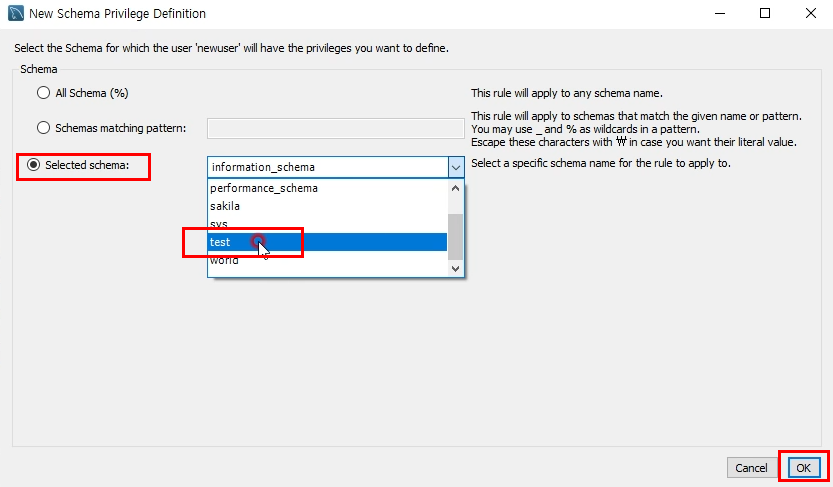The image size is (833, 487).
Task: Click the list scrollbar down arrow
Action: (455, 269)
